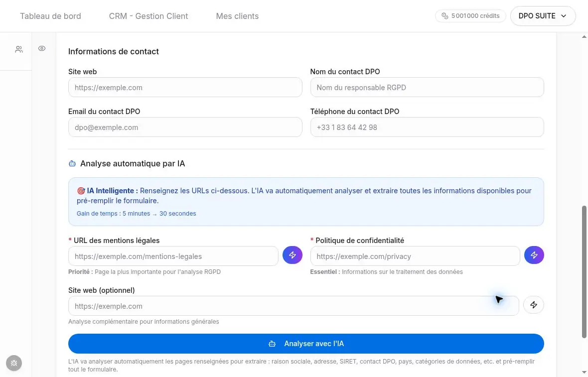This screenshot has width=588, height=377.
Task: Click the scrollbar up arrow
Action: pyautogui.click(x=584, y=36)
